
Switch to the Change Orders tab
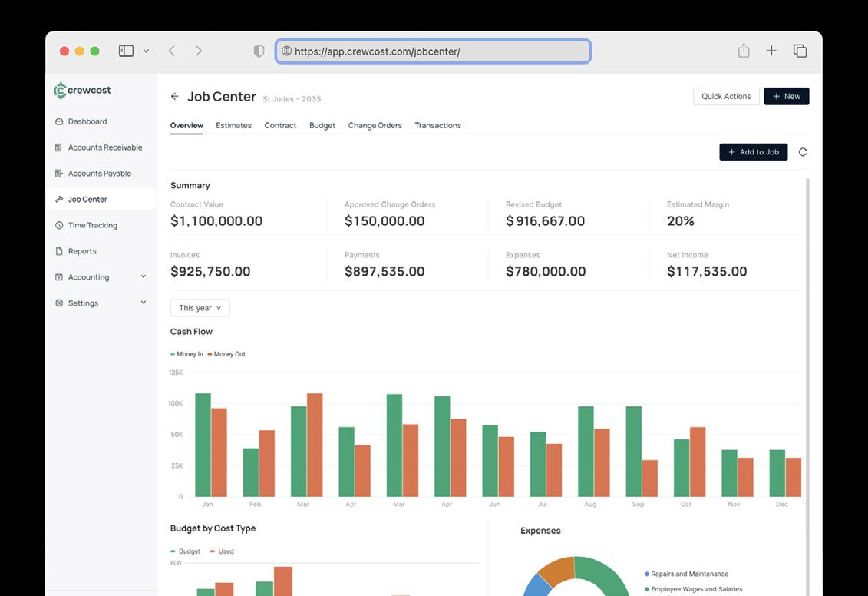point(375,126)
